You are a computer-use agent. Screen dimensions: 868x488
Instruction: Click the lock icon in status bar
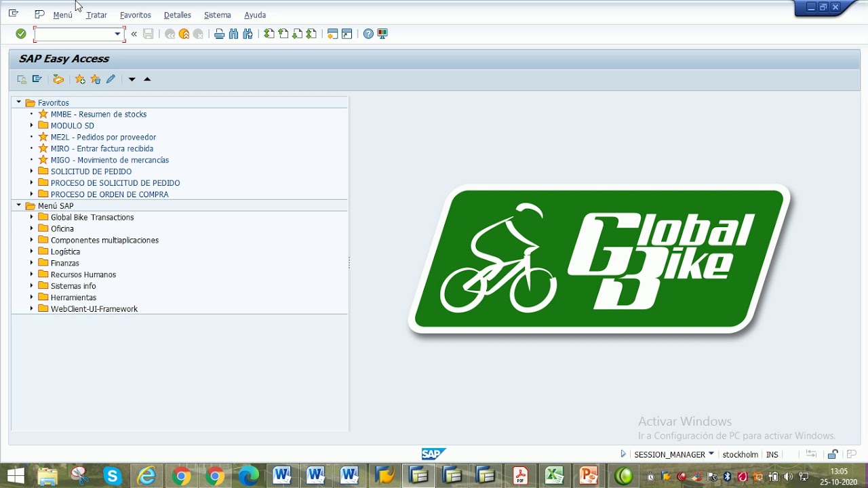[x=833, y=454]
